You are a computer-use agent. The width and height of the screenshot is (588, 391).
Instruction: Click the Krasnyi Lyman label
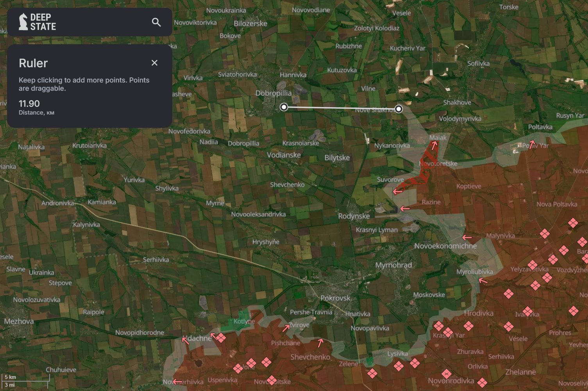coord(377,230)
